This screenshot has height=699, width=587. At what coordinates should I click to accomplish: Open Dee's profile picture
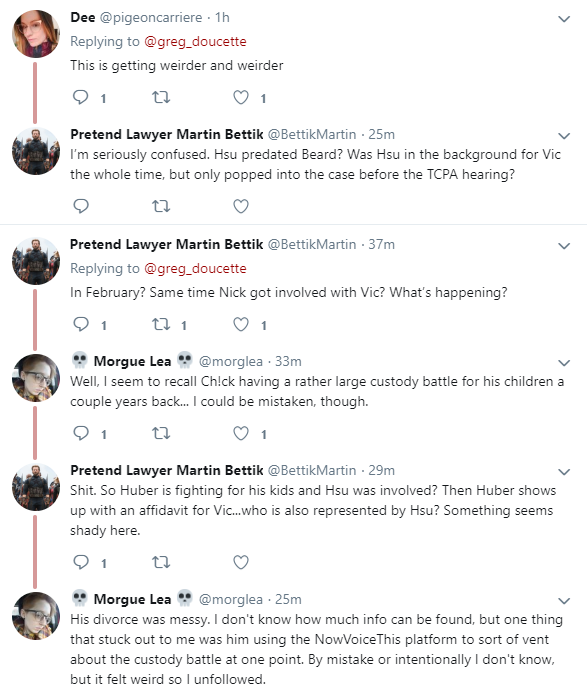tap(36, 34)
